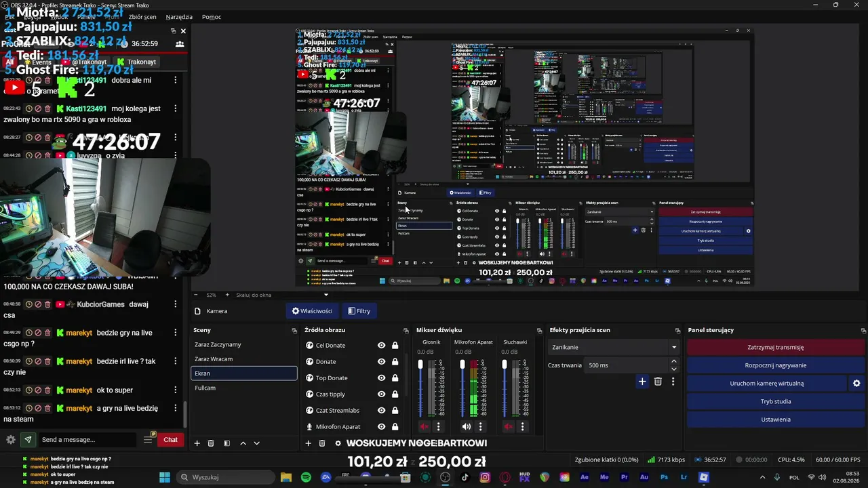
Task: Open the Narzędzia menu
Action: [x=179, y=17]
